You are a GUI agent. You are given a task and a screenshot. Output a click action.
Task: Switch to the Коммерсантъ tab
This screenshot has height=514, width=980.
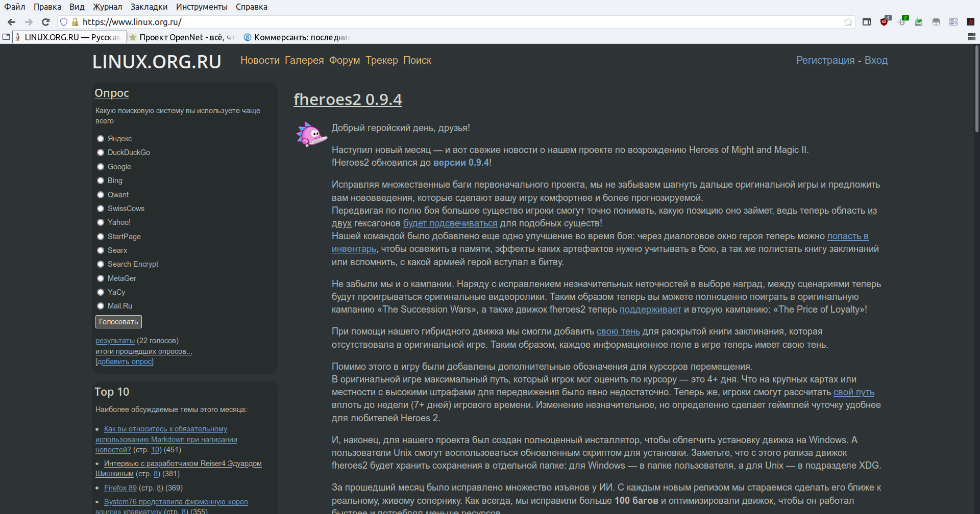click(x=297, y=37)
